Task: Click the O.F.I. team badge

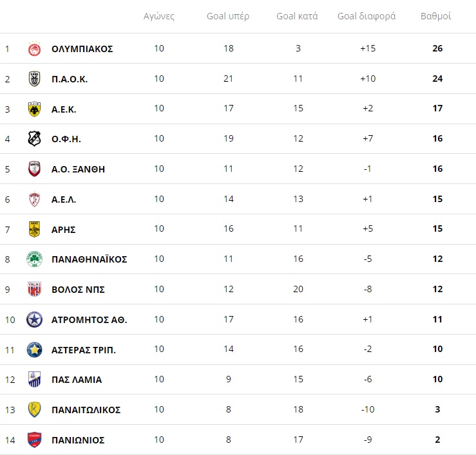Action: pyautogui.click(x=34, y=139)
